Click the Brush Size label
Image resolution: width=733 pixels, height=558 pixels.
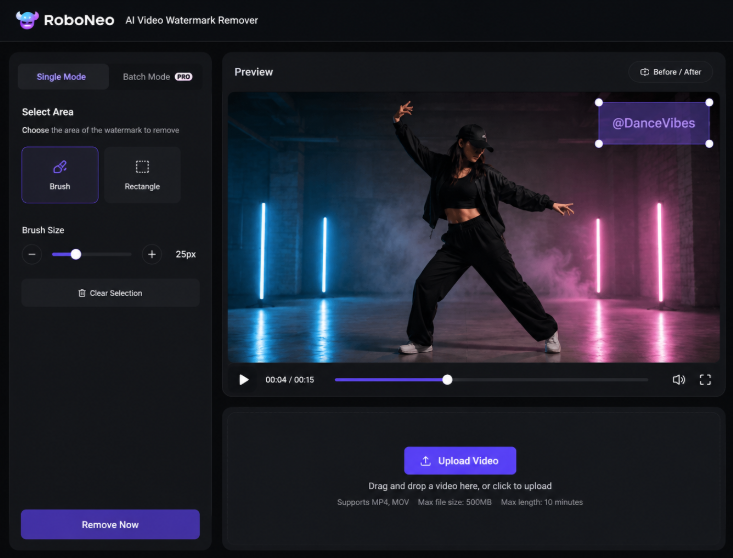pos(43,230)
